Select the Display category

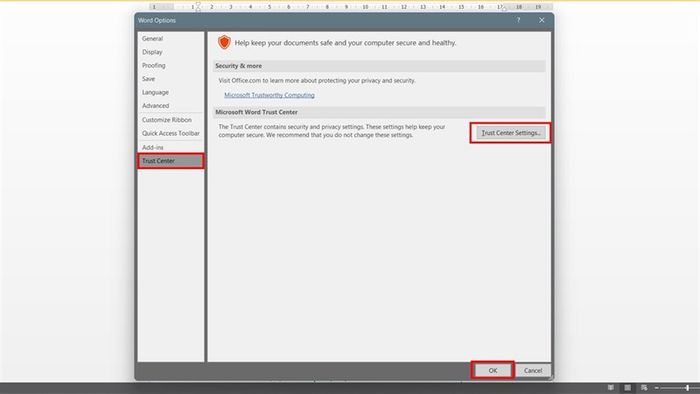(171, 52)
